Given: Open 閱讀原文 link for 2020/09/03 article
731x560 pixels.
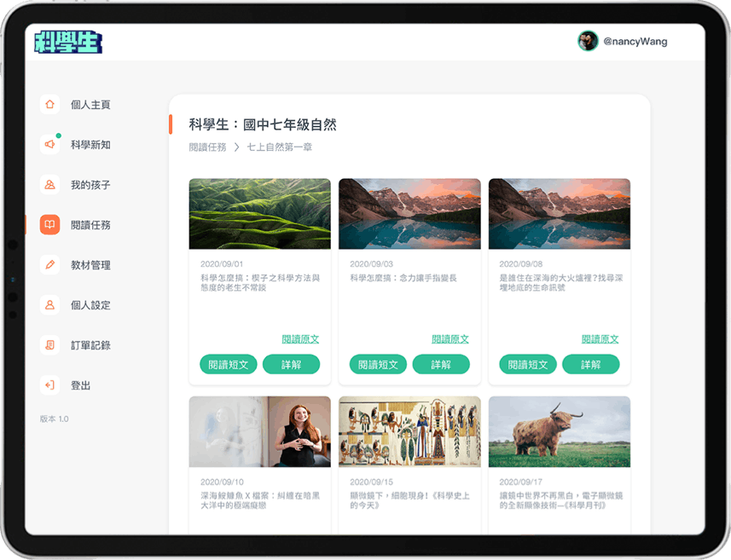Looking at the screenshot, I should point(450,339).
